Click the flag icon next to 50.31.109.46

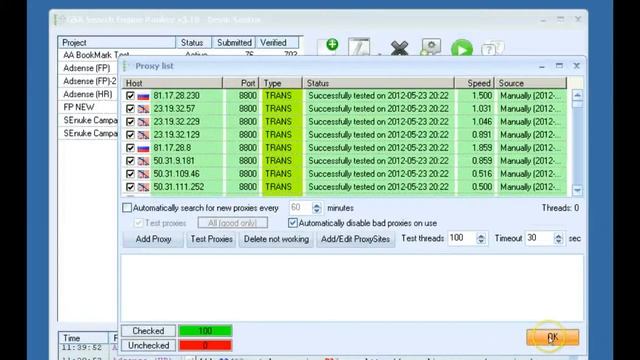(143, 174)
